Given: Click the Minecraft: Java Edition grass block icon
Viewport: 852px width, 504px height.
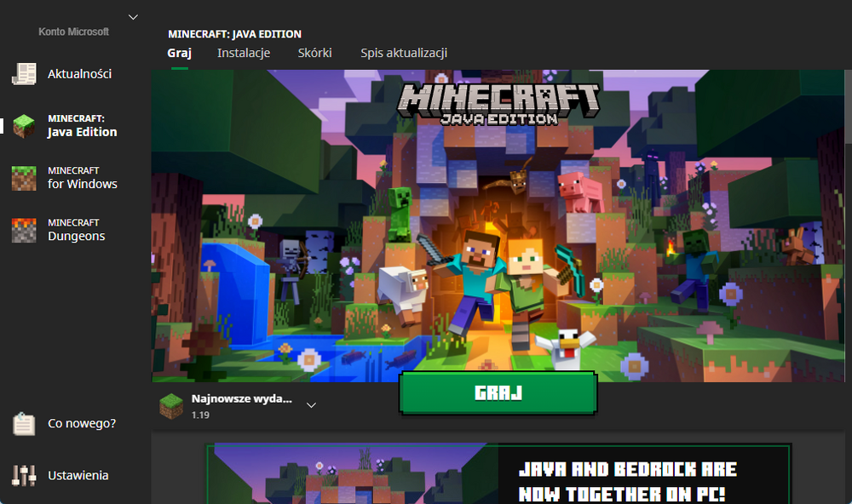Looking at the screenshot, I should pyautogui.click(x=23, y=125).
